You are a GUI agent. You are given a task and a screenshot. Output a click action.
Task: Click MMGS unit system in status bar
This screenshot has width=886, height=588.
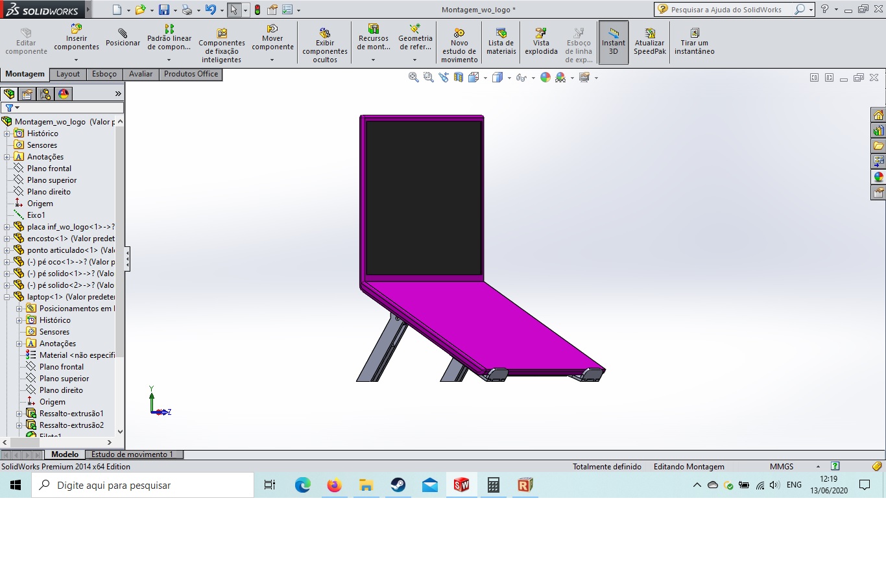[x=782, y=467]
